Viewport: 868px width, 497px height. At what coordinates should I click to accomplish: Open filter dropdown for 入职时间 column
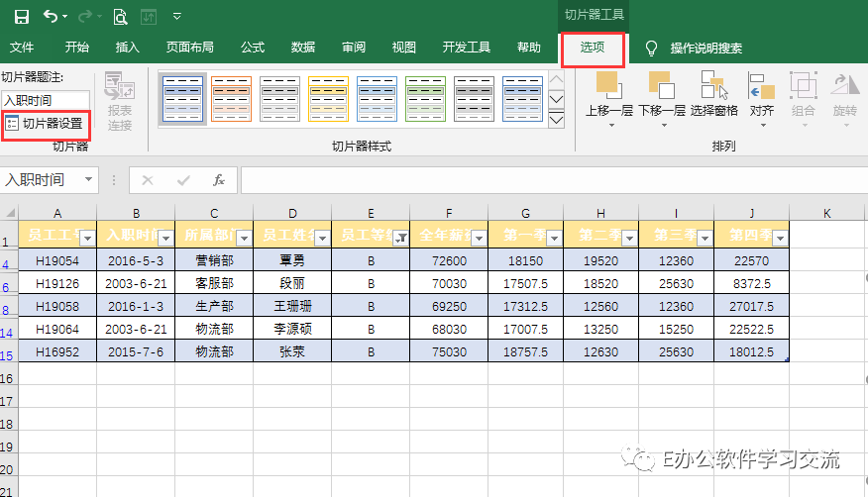click(x=165, y=239)
